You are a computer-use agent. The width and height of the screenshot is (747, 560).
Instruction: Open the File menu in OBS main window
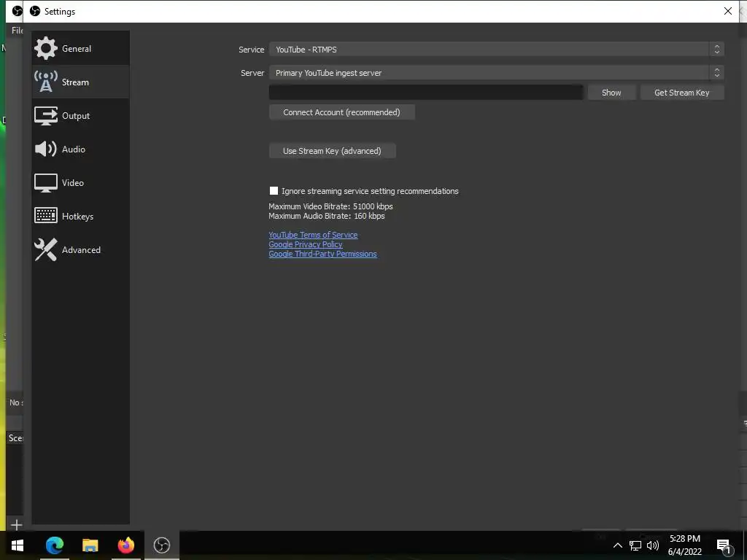pos(18,31)
